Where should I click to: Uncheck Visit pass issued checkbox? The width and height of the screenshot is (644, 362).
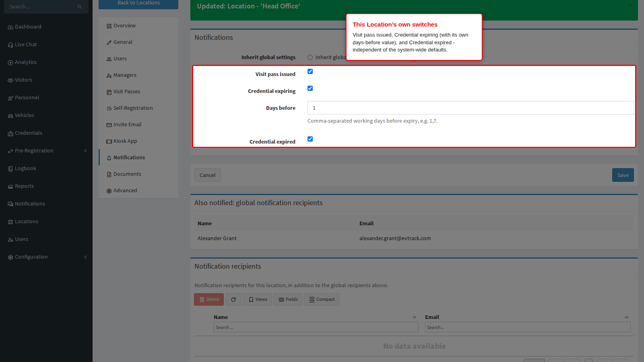click(310, 72)
